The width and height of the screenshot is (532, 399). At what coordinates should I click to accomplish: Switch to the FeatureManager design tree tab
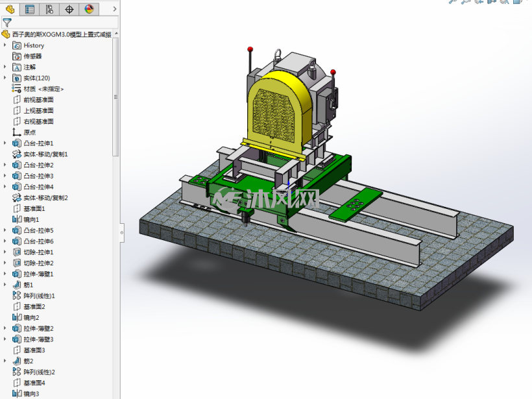pos(10,9)
